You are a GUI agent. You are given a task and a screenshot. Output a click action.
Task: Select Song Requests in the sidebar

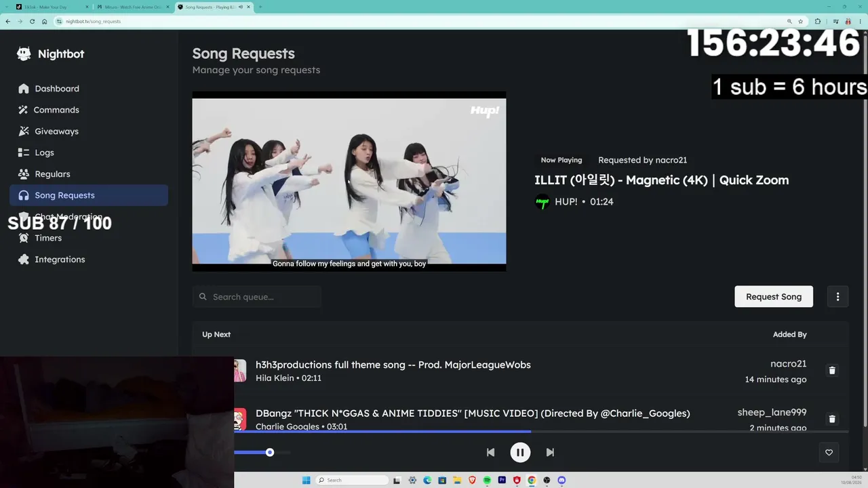coord(89,195)
